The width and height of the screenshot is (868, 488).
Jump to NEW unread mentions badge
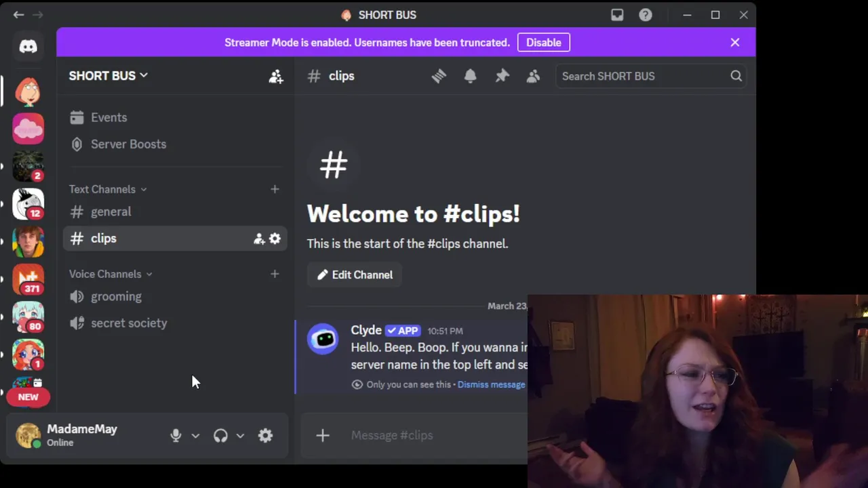pos(28,397)
